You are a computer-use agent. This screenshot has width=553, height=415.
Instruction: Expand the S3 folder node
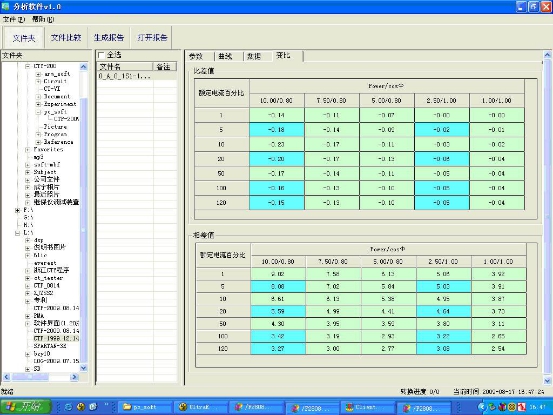point(28,369)
